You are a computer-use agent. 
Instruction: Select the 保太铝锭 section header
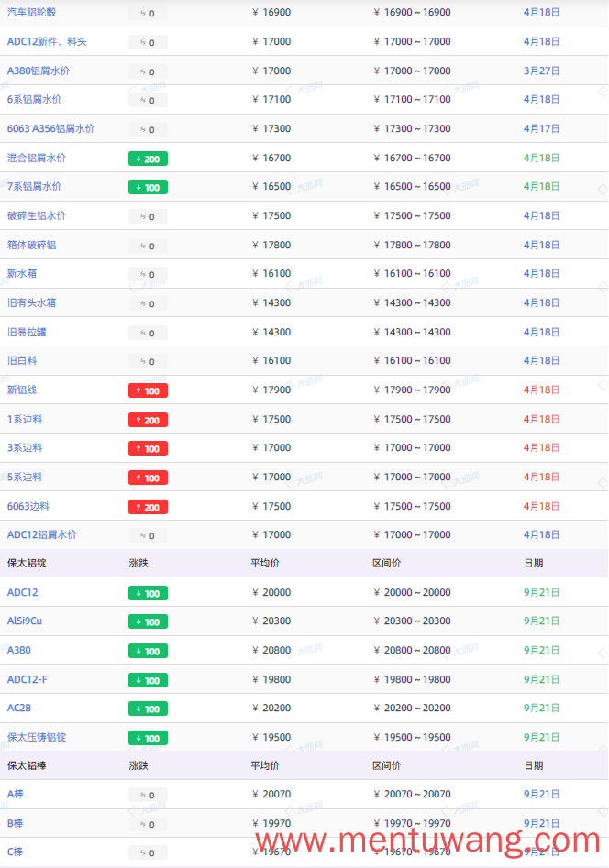coord(27,563)
